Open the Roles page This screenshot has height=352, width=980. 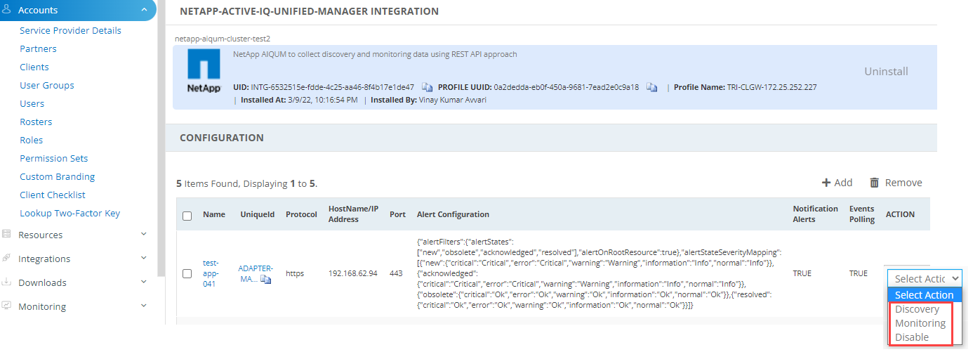[x=32, y=140]
